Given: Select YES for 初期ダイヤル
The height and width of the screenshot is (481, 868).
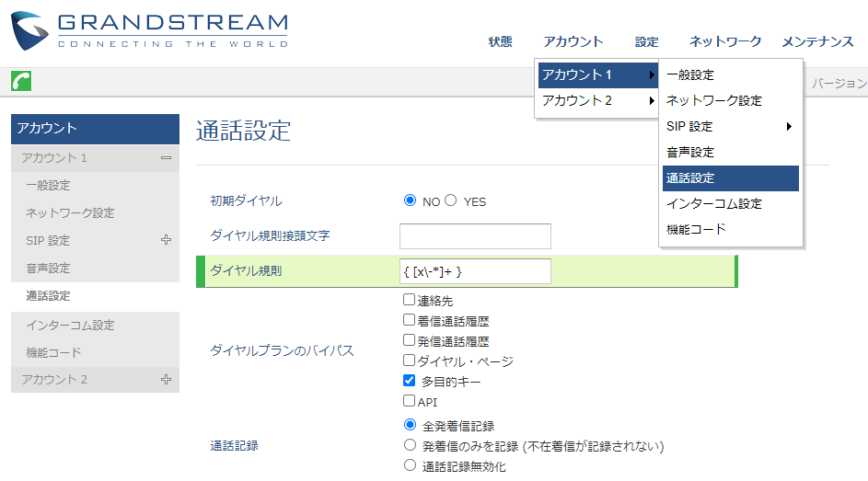Looking at the screenshot, I should (x=451, y=201).
